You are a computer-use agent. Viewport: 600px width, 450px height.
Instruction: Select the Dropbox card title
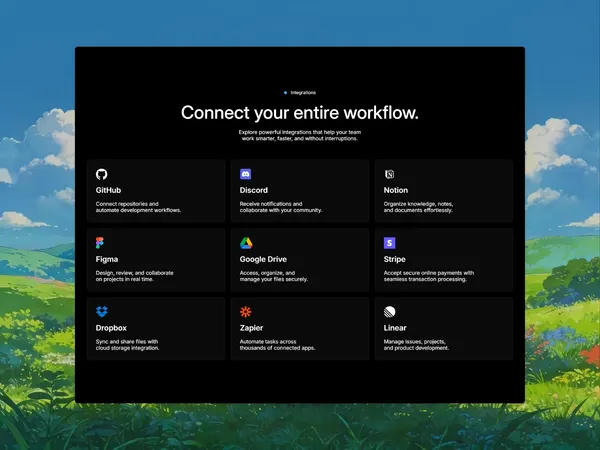click(x=111, y=328)
